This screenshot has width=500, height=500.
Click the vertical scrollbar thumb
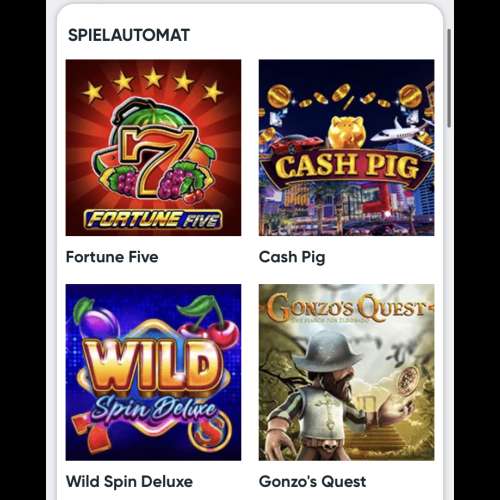449,78
